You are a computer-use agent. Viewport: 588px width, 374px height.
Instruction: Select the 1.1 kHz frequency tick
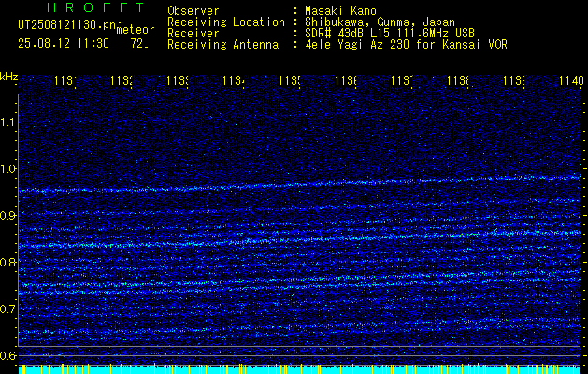(7, 122)
